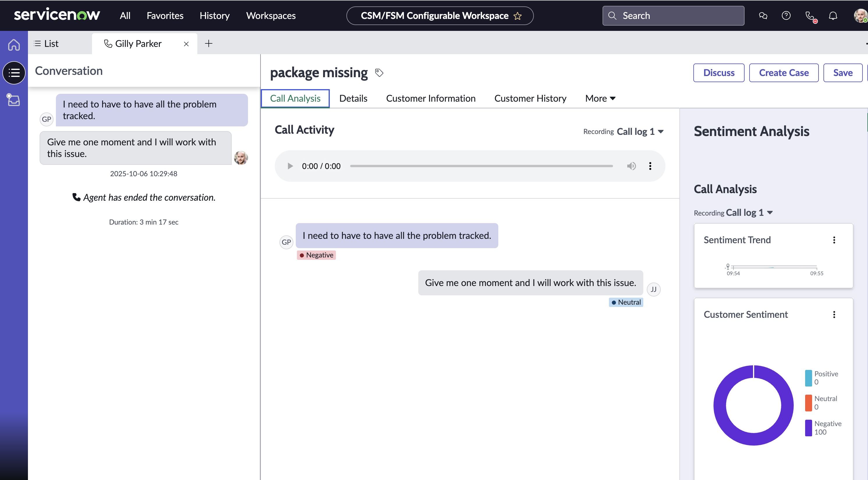Click the Negative sentiment tag
This screenshot has height=480, width=868.
316,255
